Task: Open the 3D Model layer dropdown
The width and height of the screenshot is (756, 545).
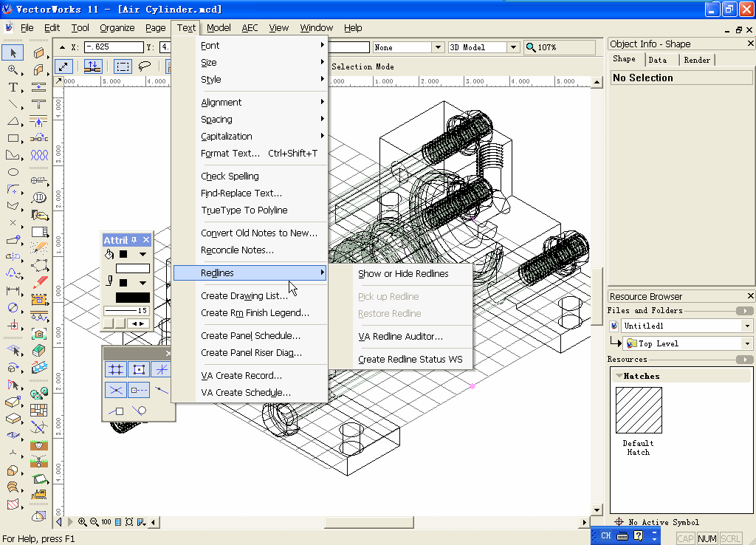Action: click(514, 47)
